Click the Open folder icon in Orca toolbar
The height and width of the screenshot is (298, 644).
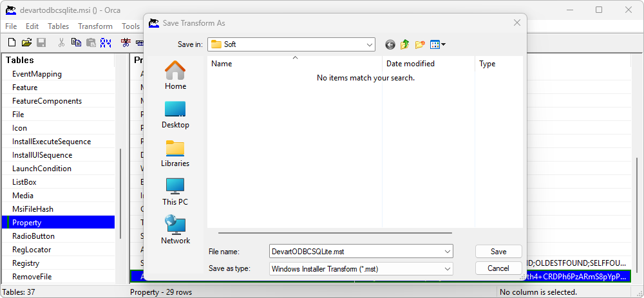pyautogui.click(x=26, y=42)
